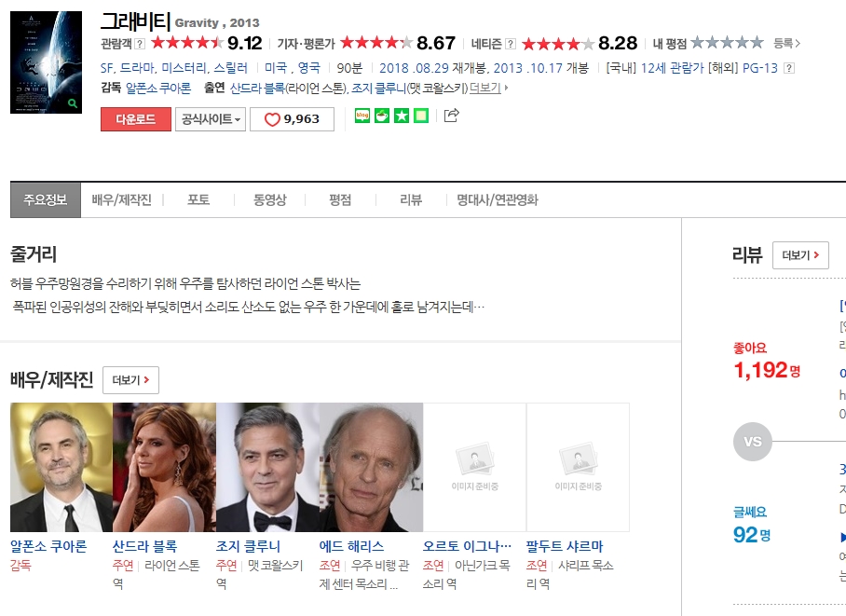The image size is (846, 616).
Task: Click the 미스터리 genre link
Action: pyautogui.click(x=184, y=68)
